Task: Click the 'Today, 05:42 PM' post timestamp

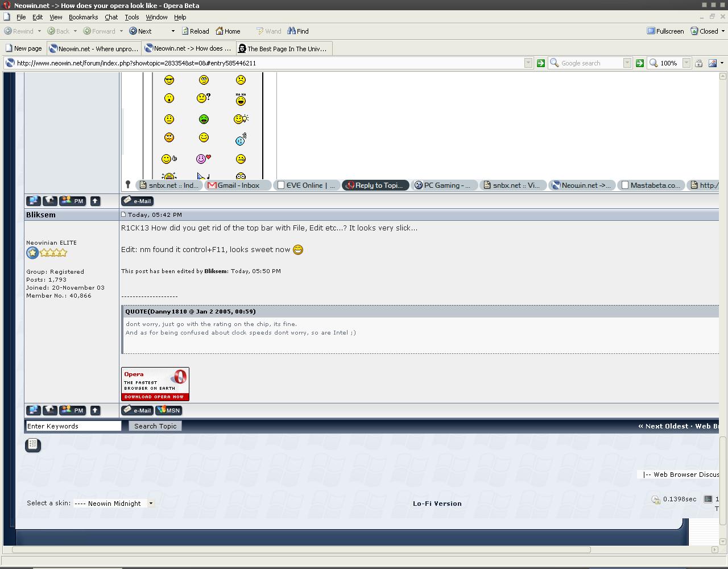Action: click(x=155, y=215)
